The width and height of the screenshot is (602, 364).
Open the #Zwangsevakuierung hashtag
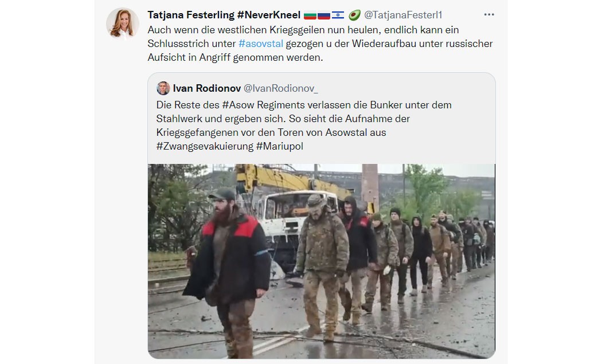pos(205,146)
